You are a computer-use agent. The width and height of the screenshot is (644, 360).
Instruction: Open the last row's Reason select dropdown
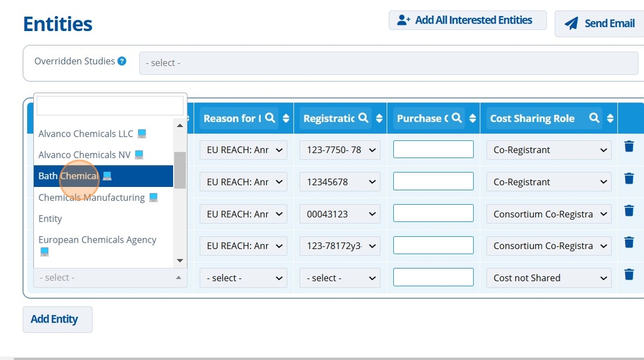click(243, 278)
